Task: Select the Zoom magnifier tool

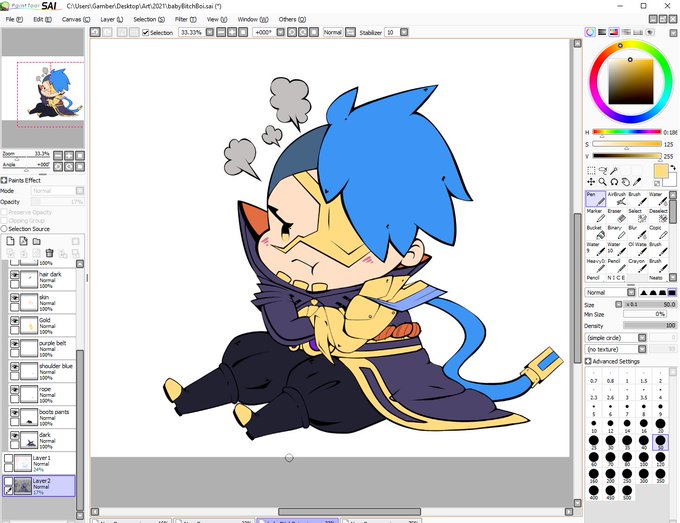Action: [x=602, y=182]
